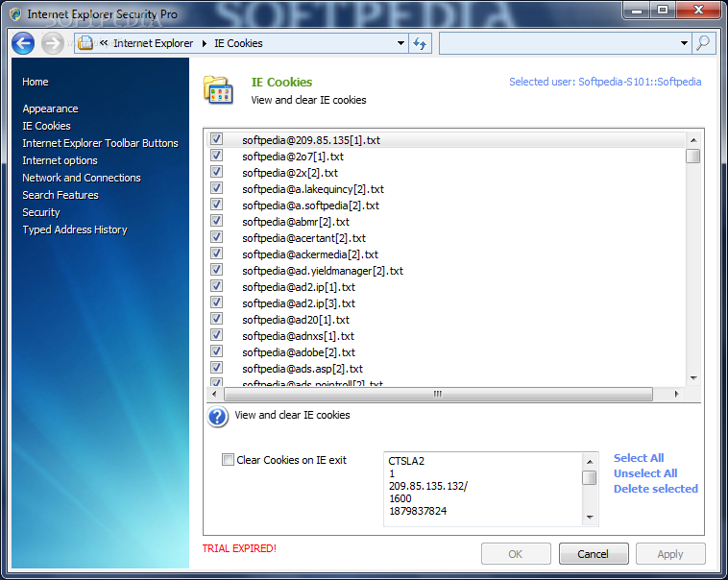Click the breadcrumb chevron before Internet Explorer
This screenshot has width=728, height=580.
(x=104, y=42)
